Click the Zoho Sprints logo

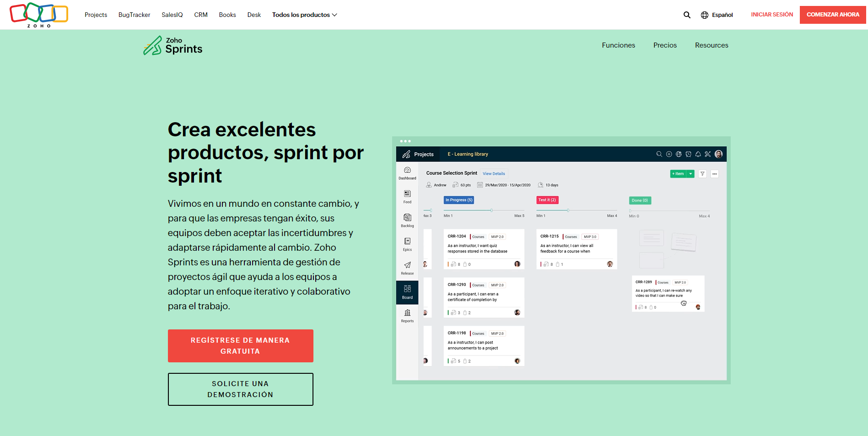coord(173,45)
